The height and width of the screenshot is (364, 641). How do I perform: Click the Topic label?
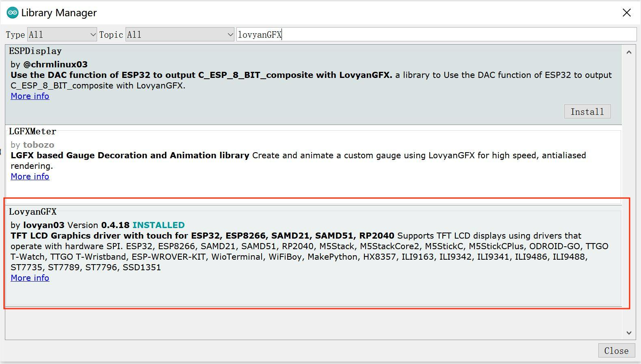click(x=111, y=35)
